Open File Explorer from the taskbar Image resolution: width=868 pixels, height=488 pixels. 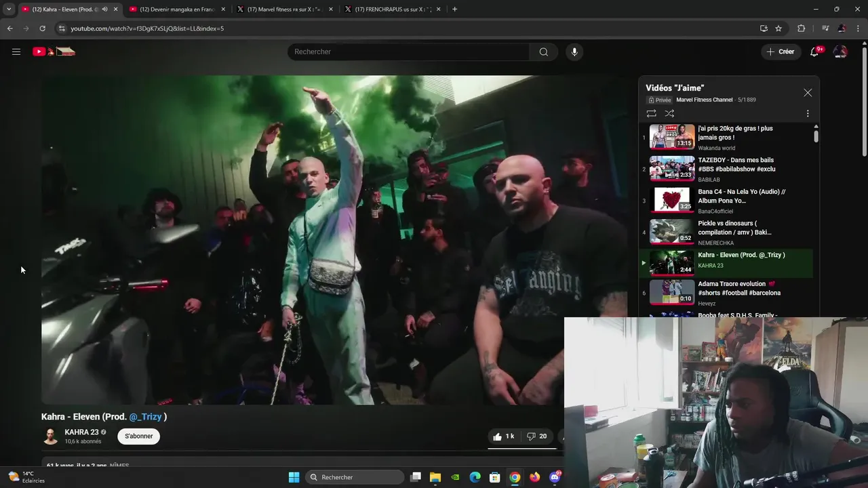435,477
